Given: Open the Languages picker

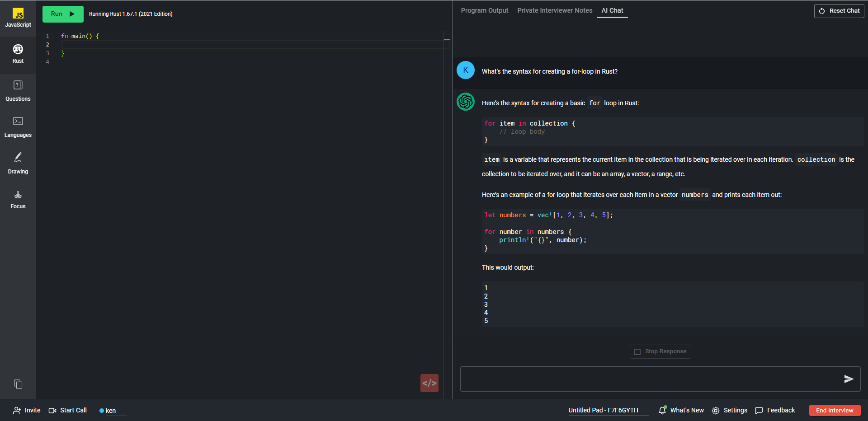Looking at the screenshot, I should coord(18,126).
